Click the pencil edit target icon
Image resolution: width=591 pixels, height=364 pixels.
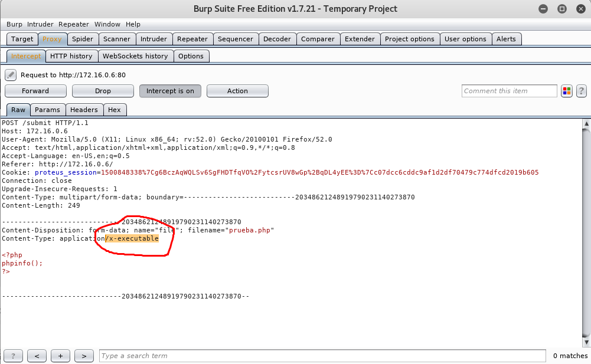coord(11,75)
